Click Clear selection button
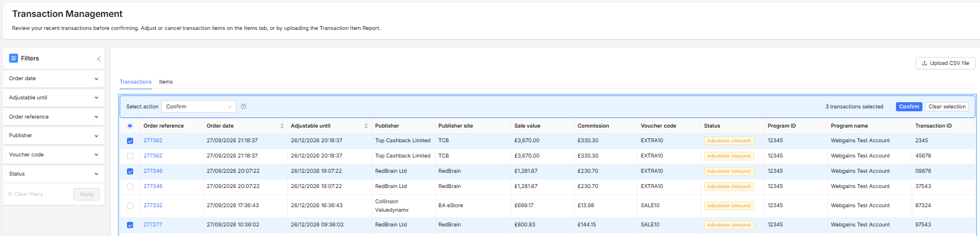Screen dimensions: 980x236 [x=947, y=107]
